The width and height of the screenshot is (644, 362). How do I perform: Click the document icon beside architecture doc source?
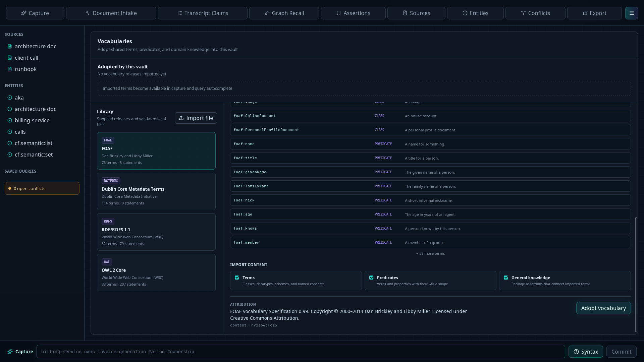pyautogui.click(x=10, y=46)
